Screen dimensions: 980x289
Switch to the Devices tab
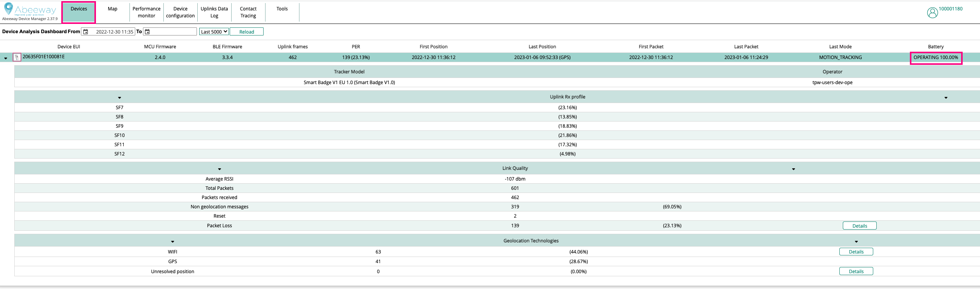(x=79, y=12)
